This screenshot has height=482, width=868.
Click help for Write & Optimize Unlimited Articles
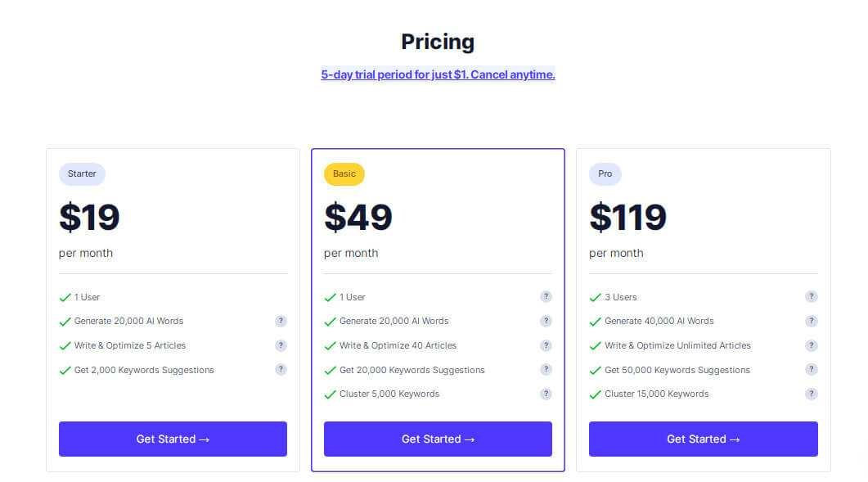tap(811, 345)
